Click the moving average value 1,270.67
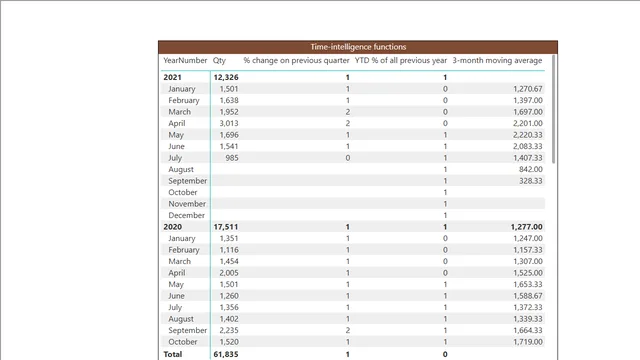 point(528,89)
